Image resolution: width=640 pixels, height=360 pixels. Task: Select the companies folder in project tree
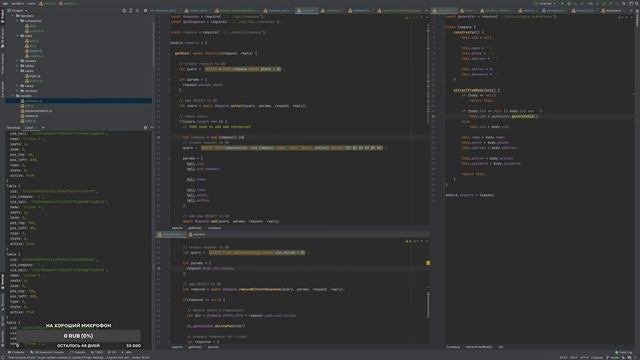[31, 21]
